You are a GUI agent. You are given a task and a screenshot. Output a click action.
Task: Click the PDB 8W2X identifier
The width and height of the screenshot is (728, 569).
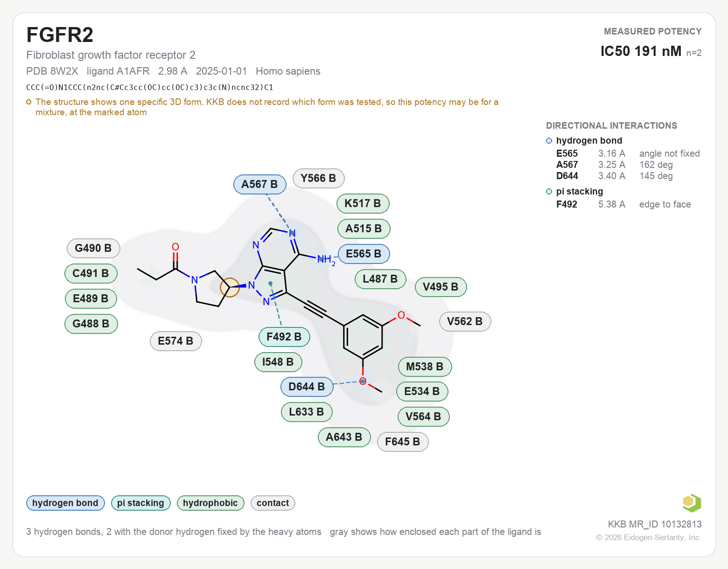click(52, 71)
